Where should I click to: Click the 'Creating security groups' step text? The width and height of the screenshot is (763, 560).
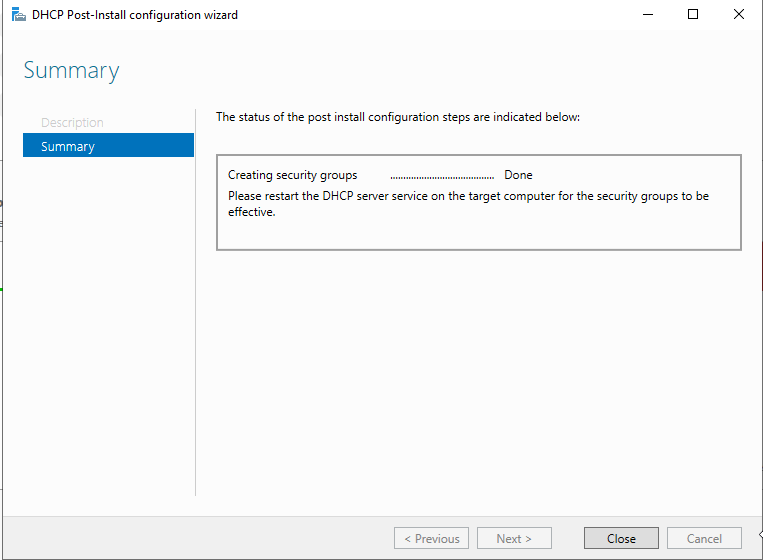292,175
